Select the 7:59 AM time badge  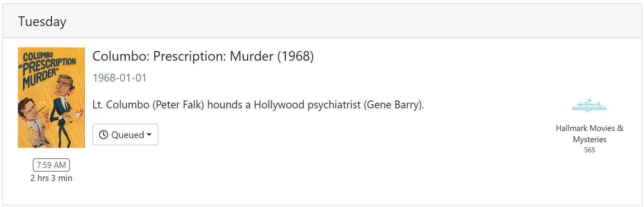click(x=51, y=165)
